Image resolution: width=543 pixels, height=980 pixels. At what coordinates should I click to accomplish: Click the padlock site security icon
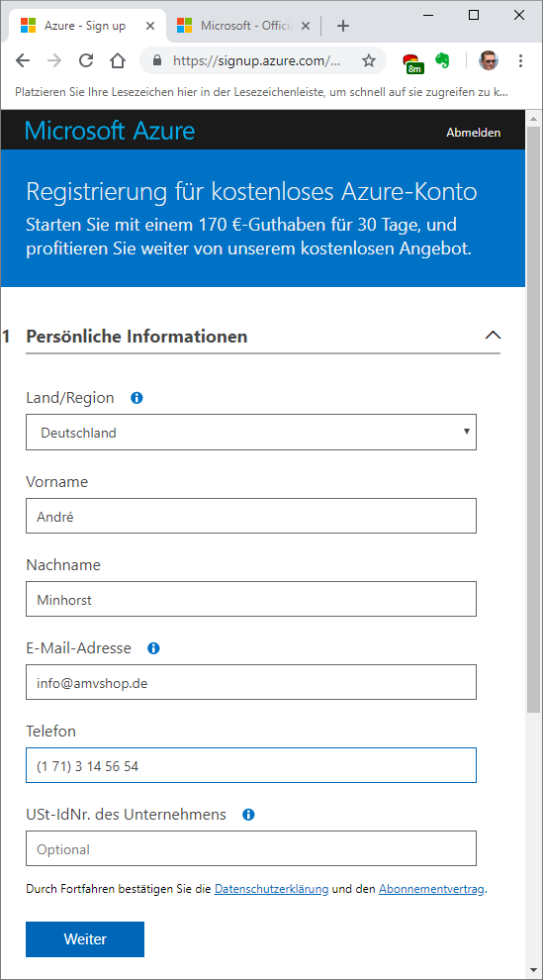coord(157,60)
